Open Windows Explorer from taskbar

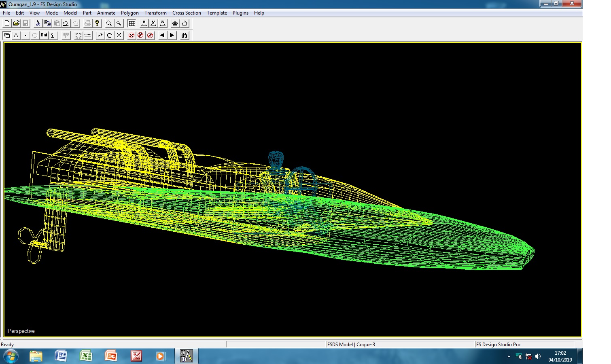click(36, 356)
